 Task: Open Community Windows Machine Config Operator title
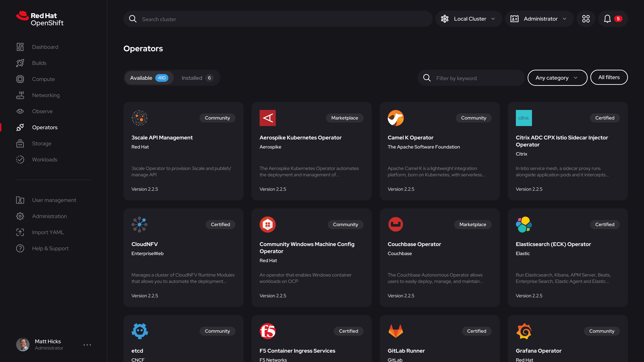(307, 248)
